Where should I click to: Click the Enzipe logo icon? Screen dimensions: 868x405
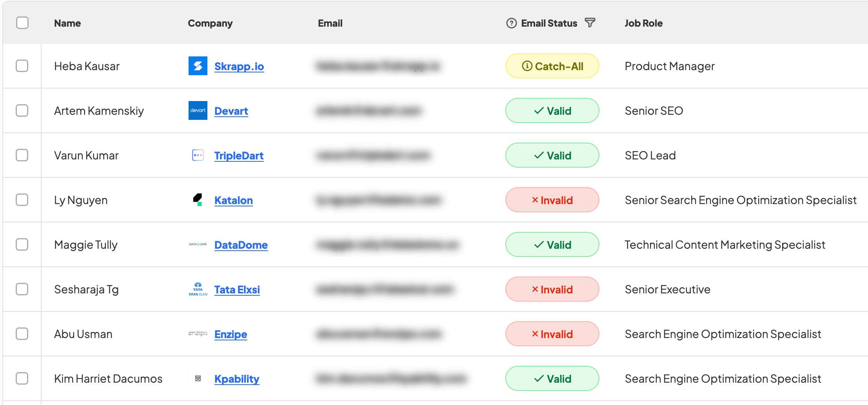(198, 334)
